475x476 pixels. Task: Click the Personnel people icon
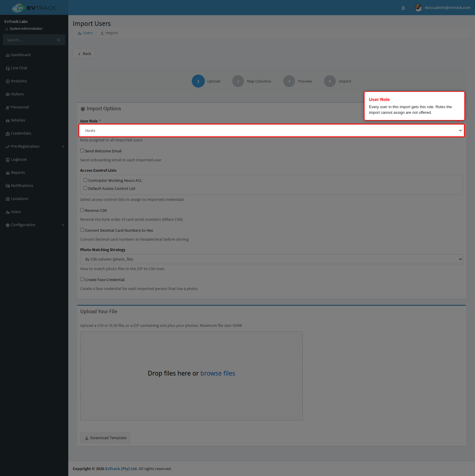pyautogui.click(x=8, y=108)
